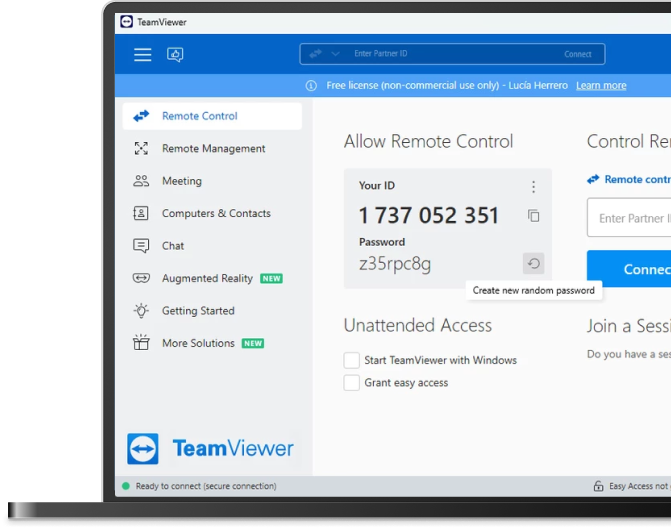Viewport: 671px width, 528px height.
Task: Go to the Chat section
Action: pos(173,246)
